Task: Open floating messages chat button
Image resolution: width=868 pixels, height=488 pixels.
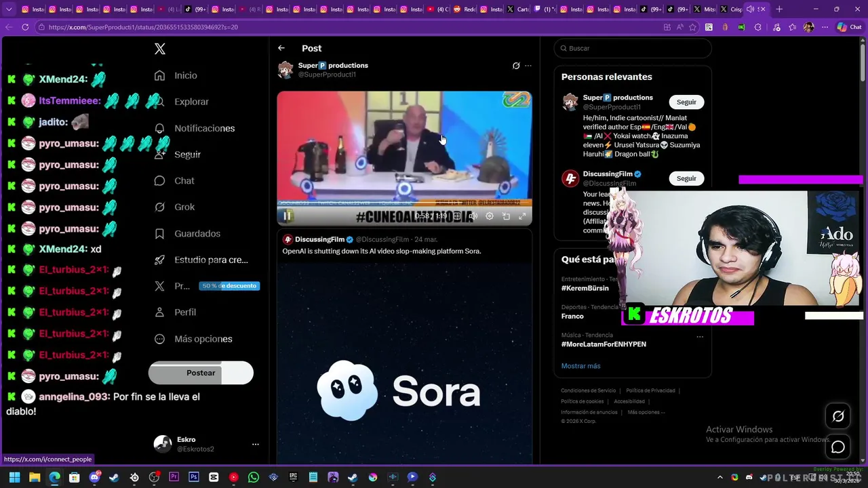Action: coord(838,447)
